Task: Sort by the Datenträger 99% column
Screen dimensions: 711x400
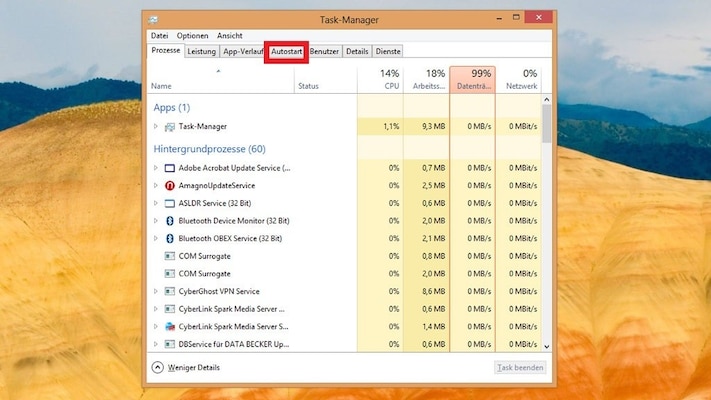Action: pos(472,79)
